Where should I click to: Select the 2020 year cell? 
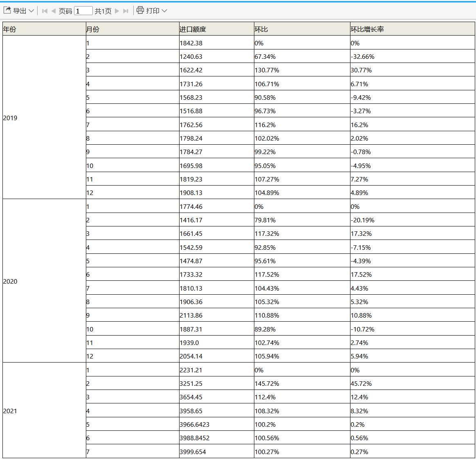44,281
